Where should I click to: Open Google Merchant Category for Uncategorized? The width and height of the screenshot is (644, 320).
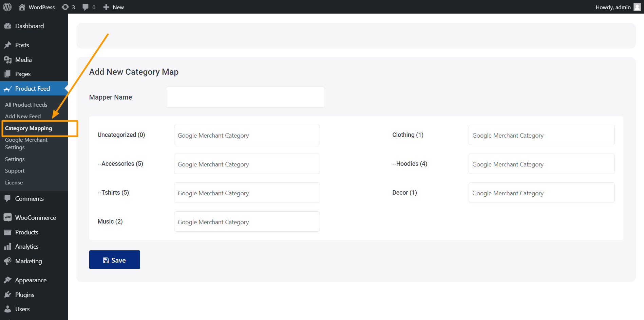(x=247, y=135)
